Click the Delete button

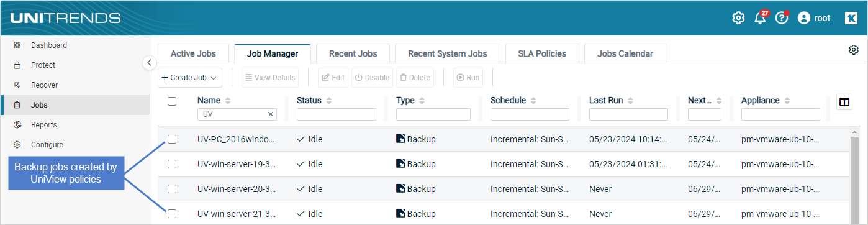click(415, 78)
